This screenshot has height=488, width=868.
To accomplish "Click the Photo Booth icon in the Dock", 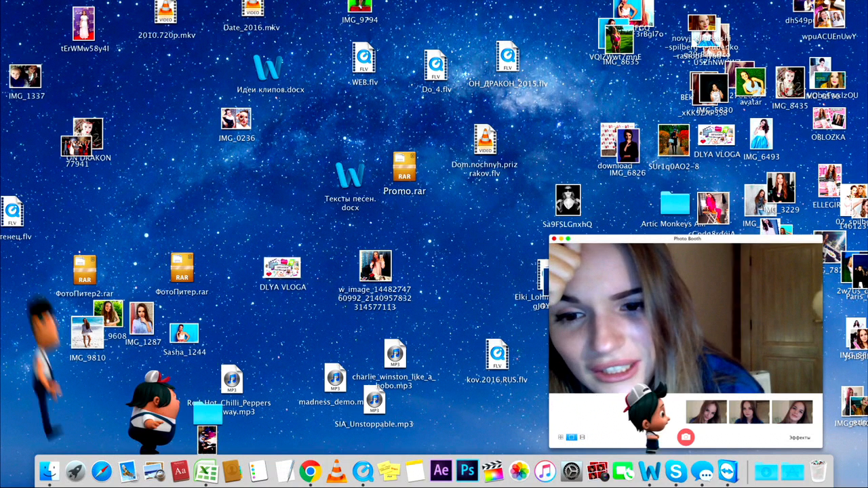I will (x=597, y=471).
